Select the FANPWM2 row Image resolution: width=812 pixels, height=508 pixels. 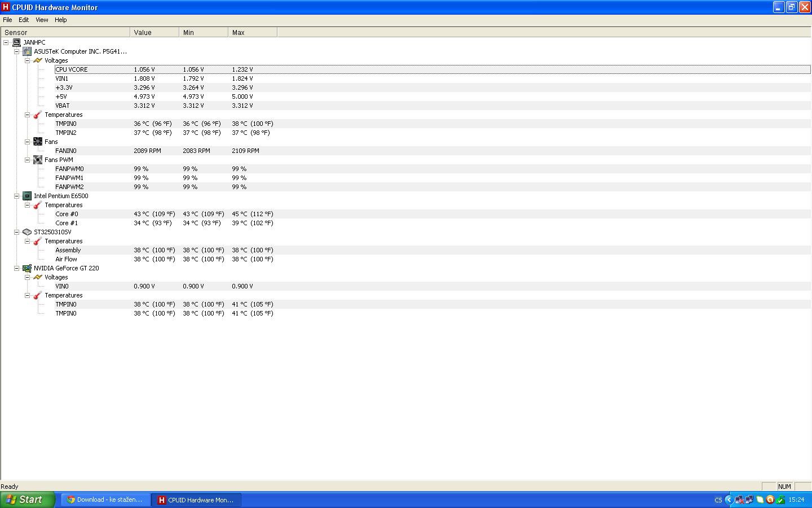[x=433, y=187]
